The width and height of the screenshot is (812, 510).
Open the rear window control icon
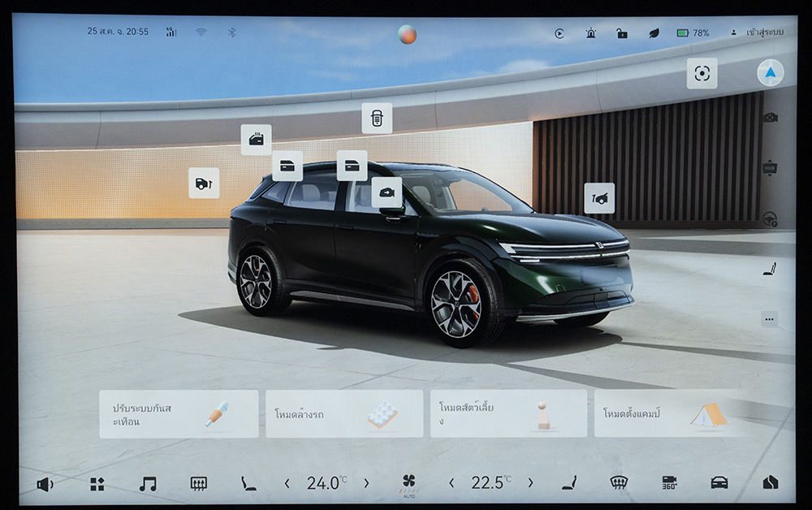pos(287,166)
